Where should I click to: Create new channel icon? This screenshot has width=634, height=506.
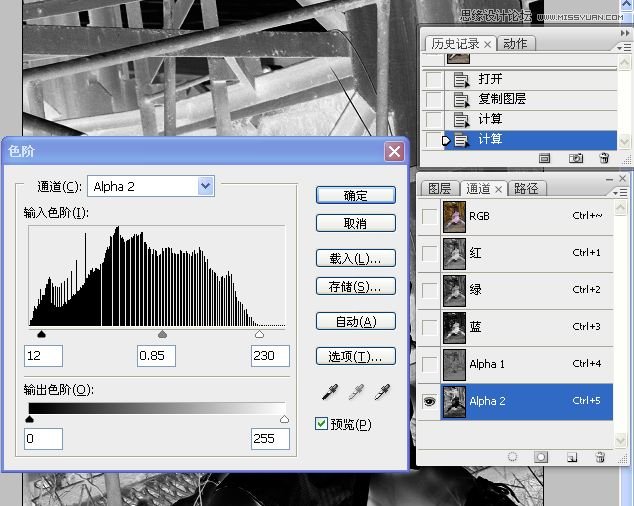point(572,457)
